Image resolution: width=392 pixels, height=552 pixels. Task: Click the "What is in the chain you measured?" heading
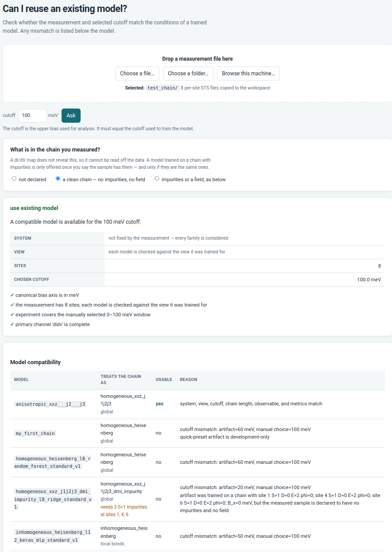coord(55,150)
